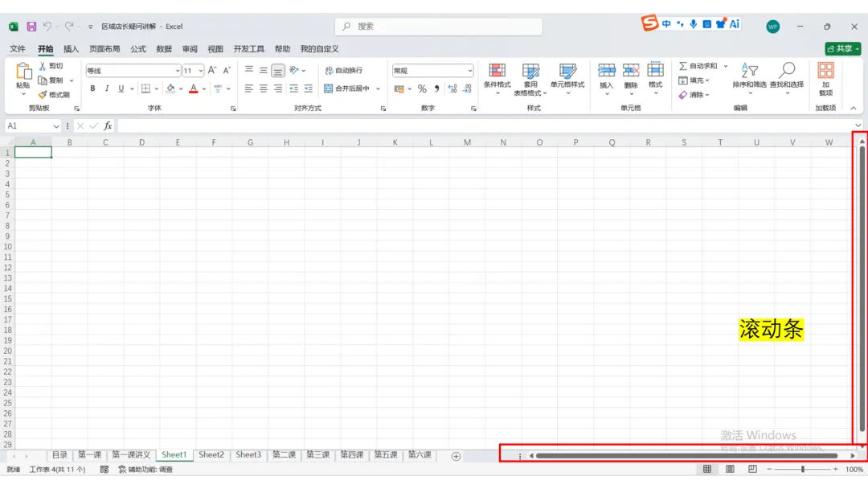Copy selection using copy icon
This screenshot has width=868, height=489.
pyautogui.click(x=43, y=80)
